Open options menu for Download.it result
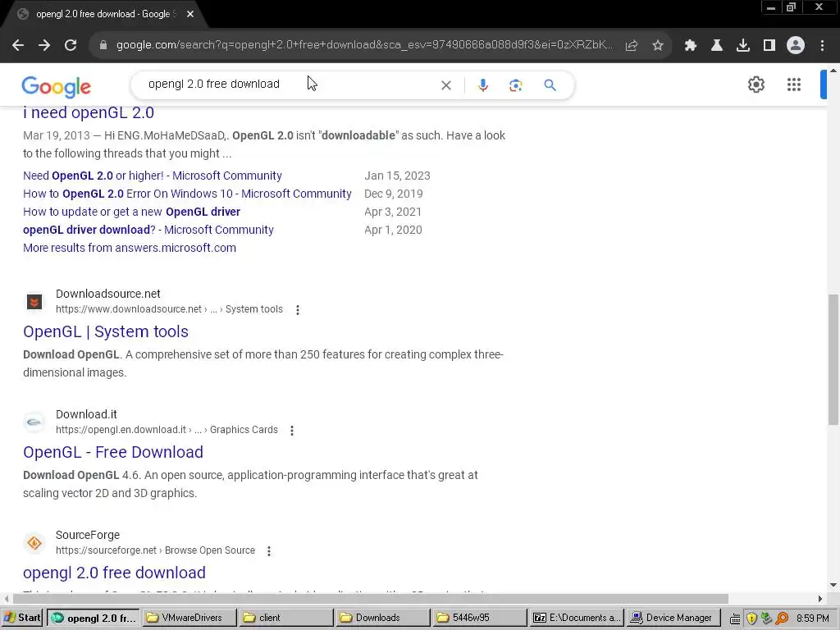The image size is (840, 630). point(292,430)
